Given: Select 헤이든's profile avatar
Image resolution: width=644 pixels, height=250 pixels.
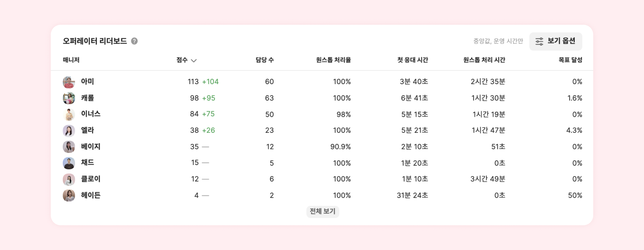Looking at the screenshot, I should pos(69,196).
